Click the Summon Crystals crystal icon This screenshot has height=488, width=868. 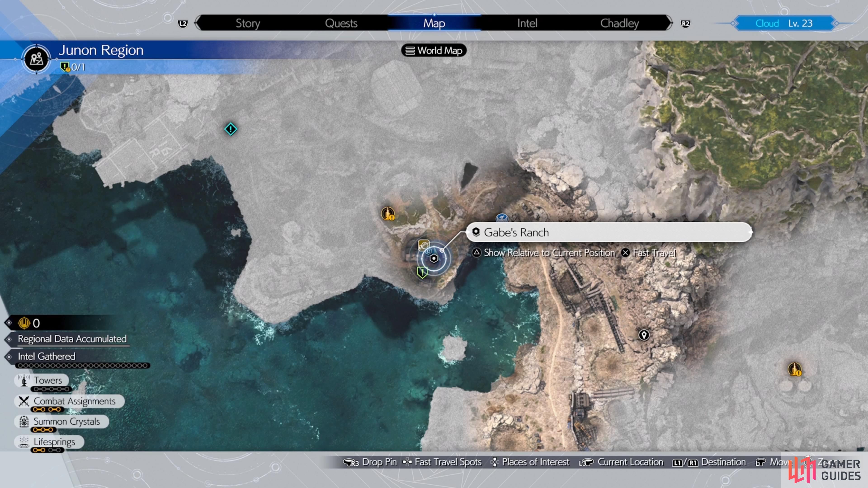[x=24, y=422]
